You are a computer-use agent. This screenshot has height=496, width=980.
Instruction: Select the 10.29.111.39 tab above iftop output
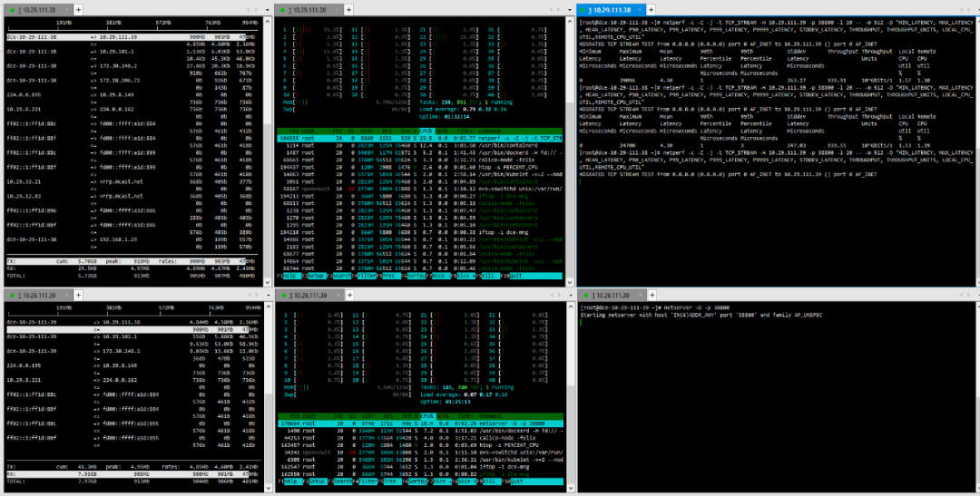tap(37, 295)
